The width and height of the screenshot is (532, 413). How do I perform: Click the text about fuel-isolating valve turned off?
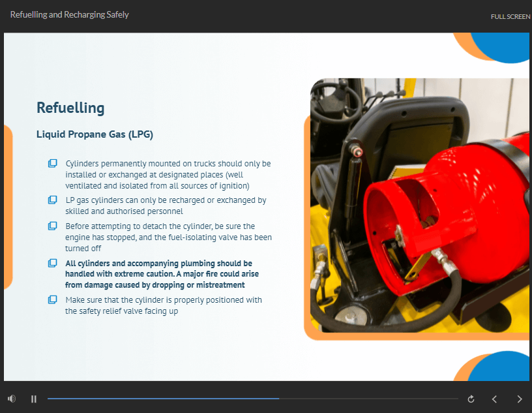point(168,237)
